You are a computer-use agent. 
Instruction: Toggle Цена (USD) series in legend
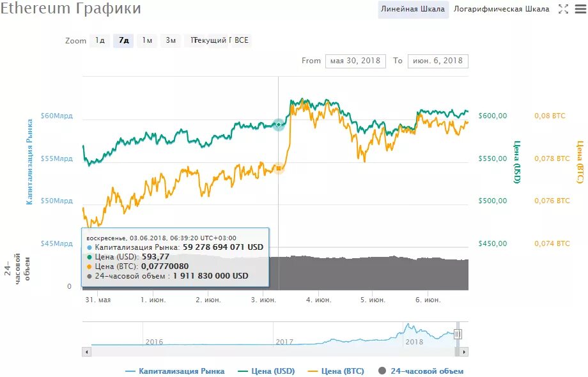[x=267, y=371]
